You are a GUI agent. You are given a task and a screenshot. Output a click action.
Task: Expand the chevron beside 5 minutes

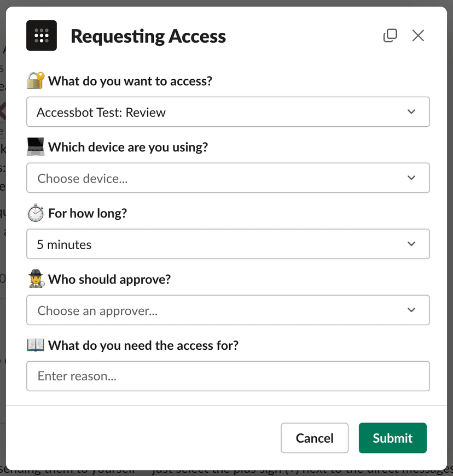click(x=411, y=244)
